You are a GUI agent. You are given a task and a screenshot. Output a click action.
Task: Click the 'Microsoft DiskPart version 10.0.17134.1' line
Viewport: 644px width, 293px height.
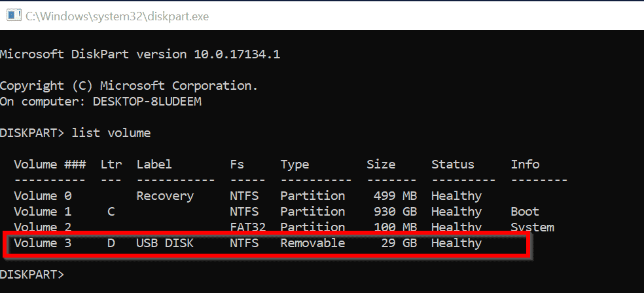pyautogui.click(x=140, y=54)
